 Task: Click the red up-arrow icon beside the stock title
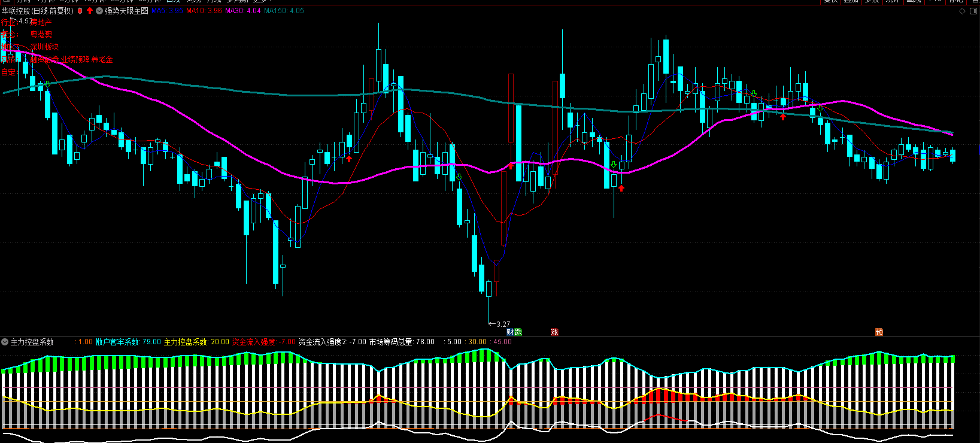90,11
